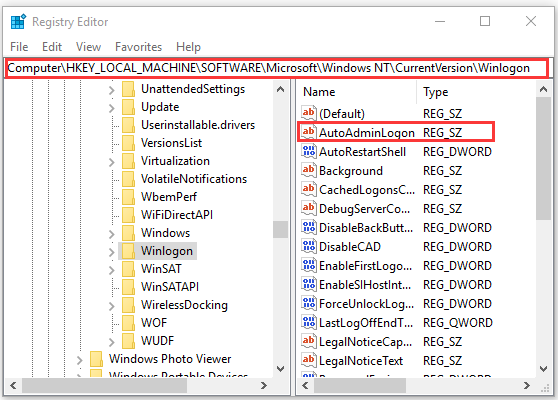The width and height of the screenshot is (558, 400).
Task: Select the AutoRestartShell DWORD value icon
Action: tap(308, 152)
